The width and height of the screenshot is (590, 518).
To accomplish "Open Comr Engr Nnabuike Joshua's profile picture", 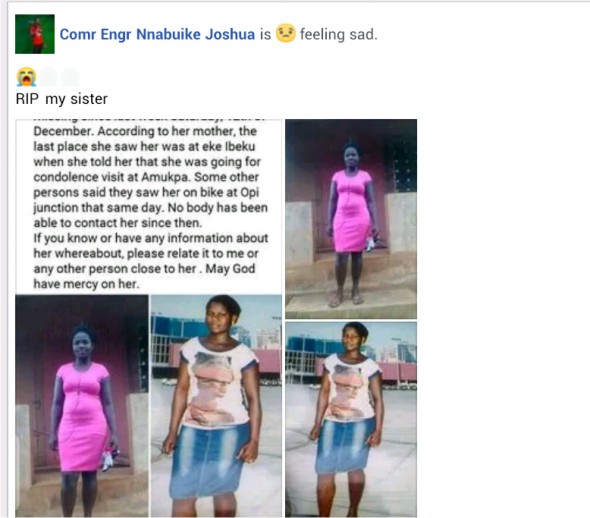I will click(x=35, y=34).
